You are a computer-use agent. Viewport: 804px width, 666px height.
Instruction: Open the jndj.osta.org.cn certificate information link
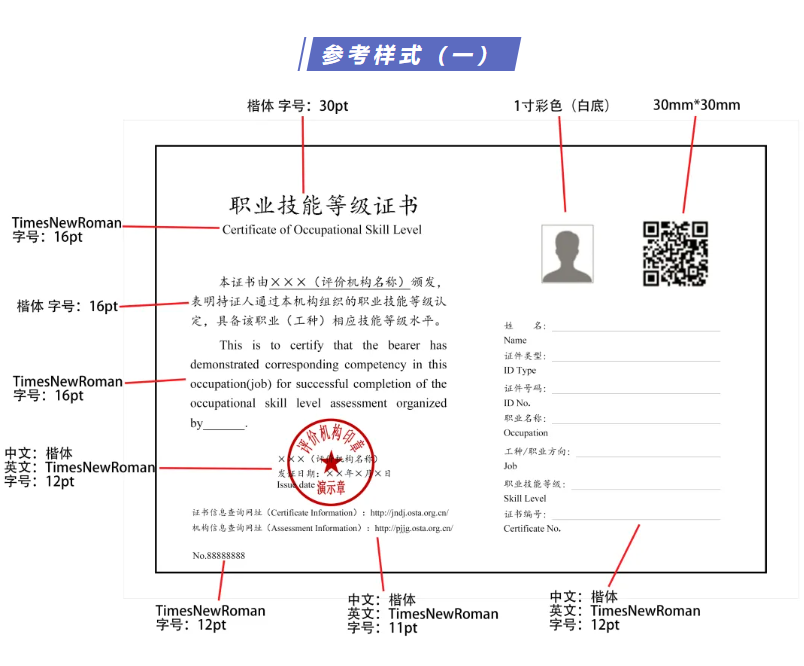click(410, 511)
